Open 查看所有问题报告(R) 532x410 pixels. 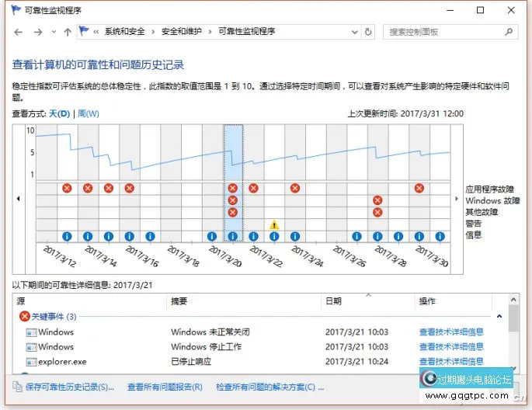tap(165, 387)
